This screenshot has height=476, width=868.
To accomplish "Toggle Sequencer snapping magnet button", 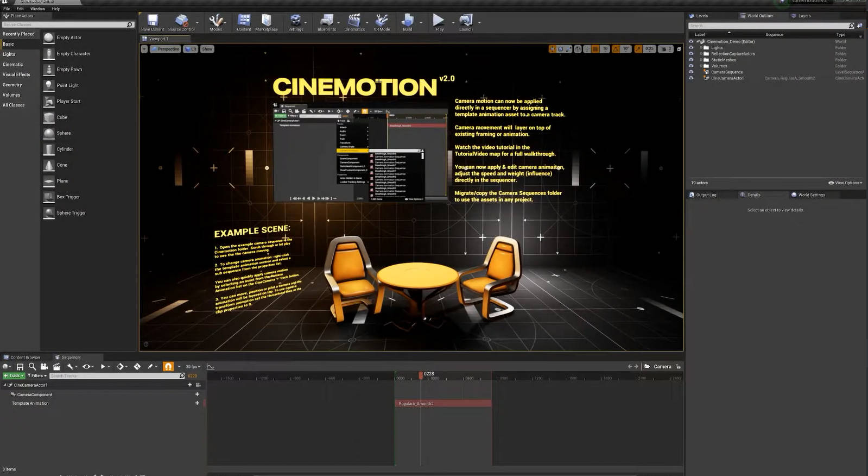I will (168, 367).
